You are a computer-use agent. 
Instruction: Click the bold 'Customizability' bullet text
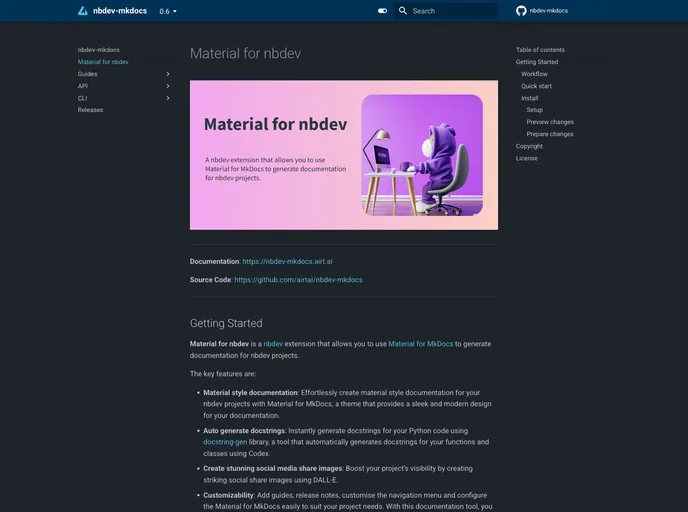click(228, 495)
